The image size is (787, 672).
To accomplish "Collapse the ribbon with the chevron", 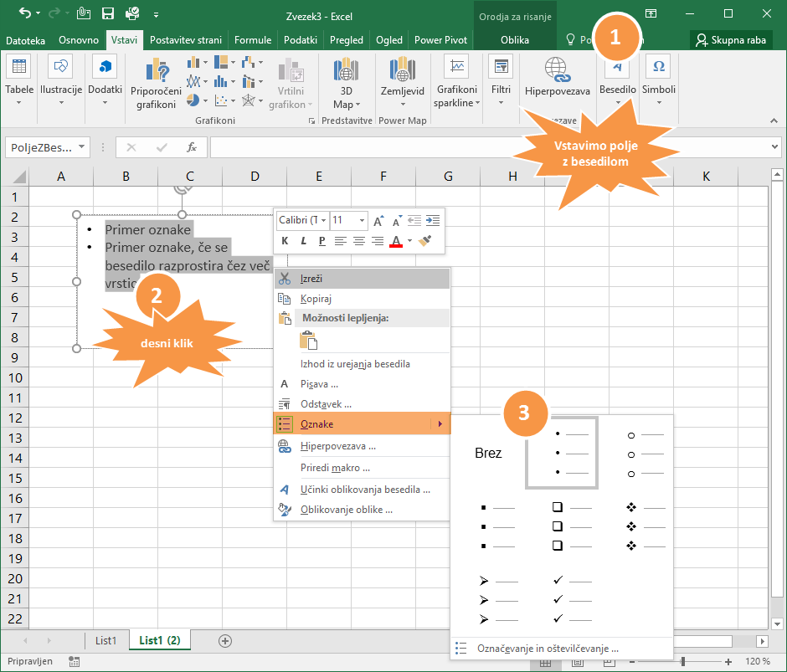I will [x=774, y=121].
